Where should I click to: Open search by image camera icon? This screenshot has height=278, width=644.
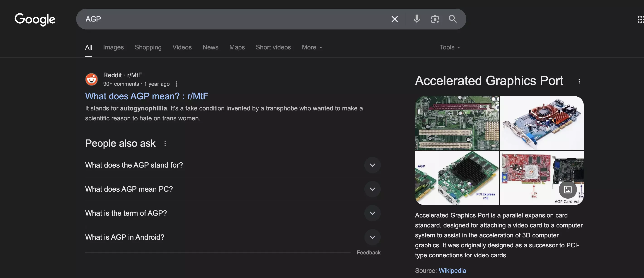coord(435,19)
